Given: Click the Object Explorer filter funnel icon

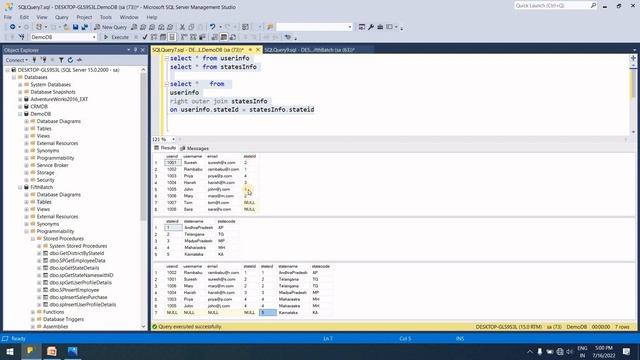Looking at the screenshot, I should pyautogui.click(x=61, y=60).
